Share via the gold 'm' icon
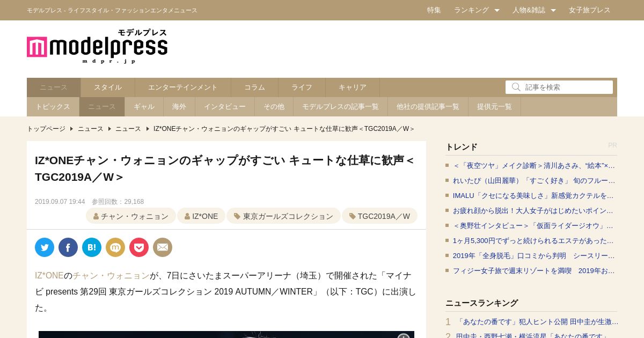This screenshot has width=644, height=338. (115, 247)
